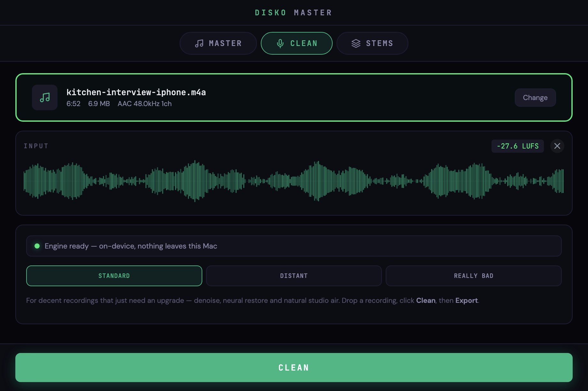Click the DISKO MASTER app title
Screen dimensions: 588x391
pos(294,12)
